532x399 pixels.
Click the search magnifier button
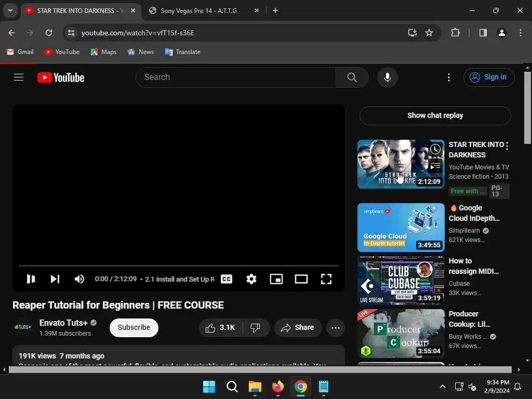point(352,77)
